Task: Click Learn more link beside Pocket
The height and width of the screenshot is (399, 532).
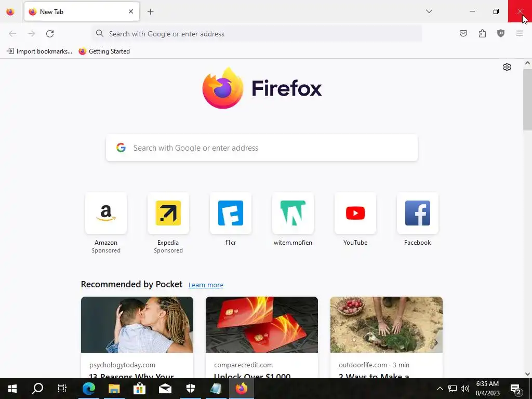Action: point(206,285)
